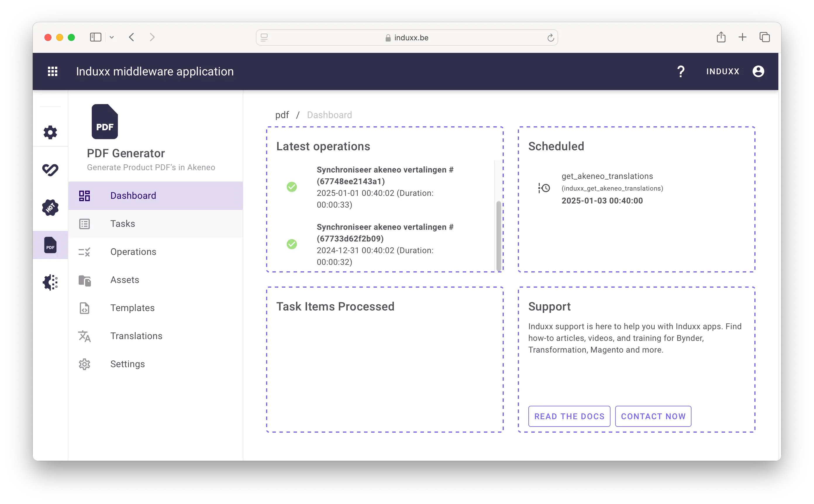This screenshot has height=504, width=814.
Task: Go to the Operations menu item
Action: 133,252
